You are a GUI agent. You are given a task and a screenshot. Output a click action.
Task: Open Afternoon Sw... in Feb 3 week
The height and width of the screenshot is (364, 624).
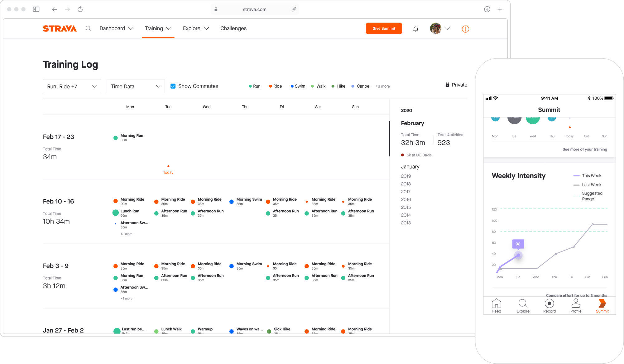(134, 287)
